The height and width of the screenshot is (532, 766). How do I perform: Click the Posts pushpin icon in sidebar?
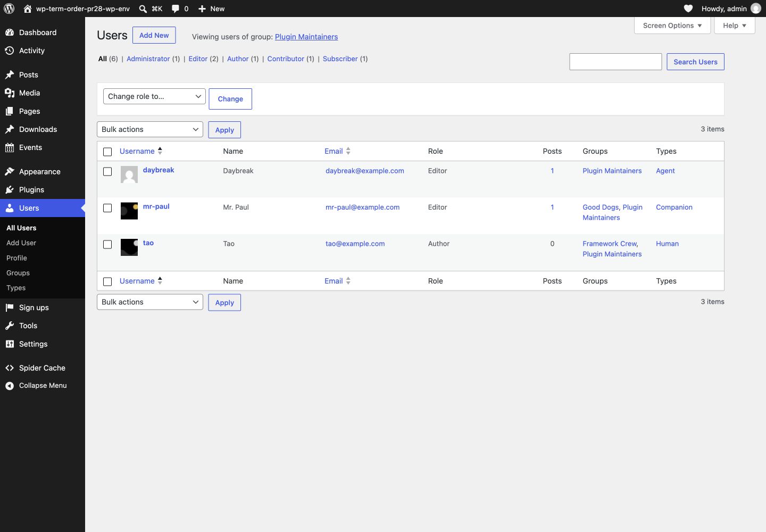(10, 74)
